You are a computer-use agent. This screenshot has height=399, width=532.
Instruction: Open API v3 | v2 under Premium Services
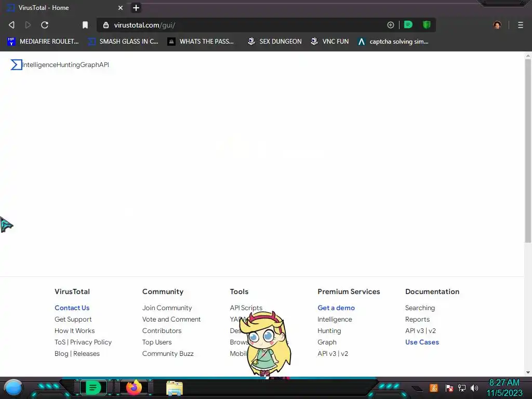coord(332,353)
